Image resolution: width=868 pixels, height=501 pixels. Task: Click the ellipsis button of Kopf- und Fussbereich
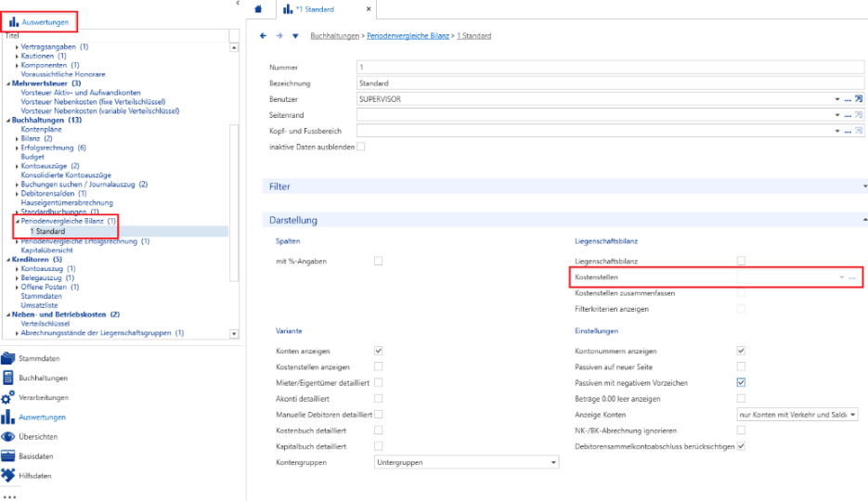pos(848,132)
